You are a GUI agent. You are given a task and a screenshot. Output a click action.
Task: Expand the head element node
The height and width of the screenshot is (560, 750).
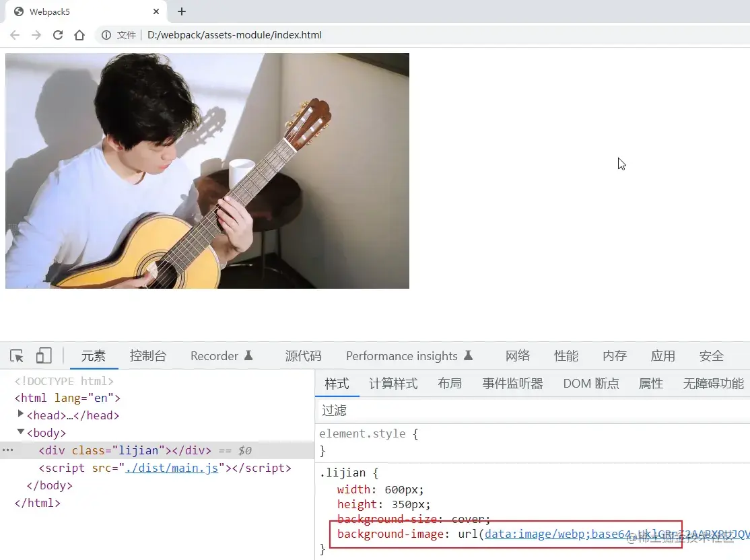pyautogui.click(x=20, y=415)
